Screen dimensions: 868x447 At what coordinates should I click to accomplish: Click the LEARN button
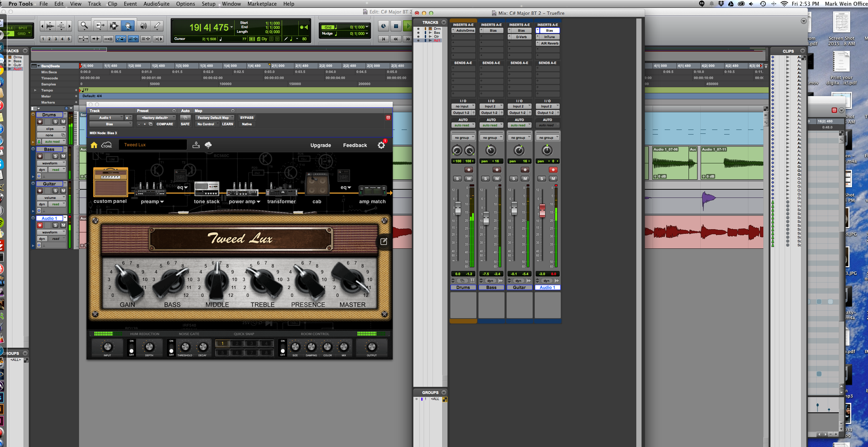pyautogui.click(x=228, y=124)
